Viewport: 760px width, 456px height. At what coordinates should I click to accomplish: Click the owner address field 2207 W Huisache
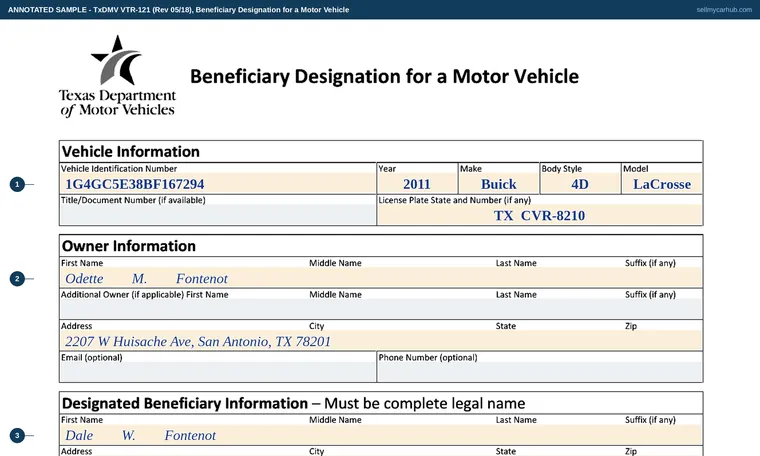click(x=381, y=341)
